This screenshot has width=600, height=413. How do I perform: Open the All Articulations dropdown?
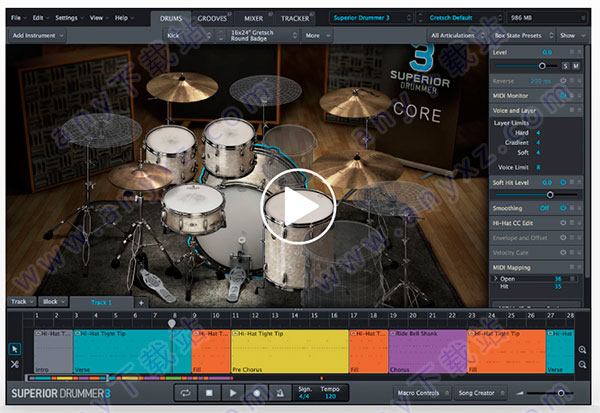458,36
